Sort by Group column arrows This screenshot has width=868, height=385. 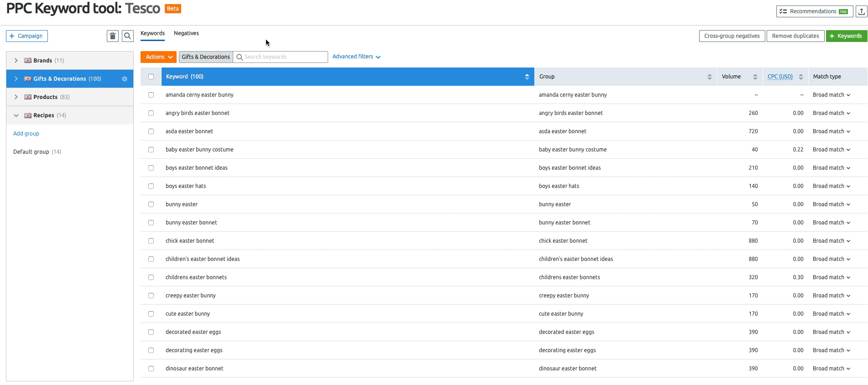pyautogui.click(x=710, y=77)
